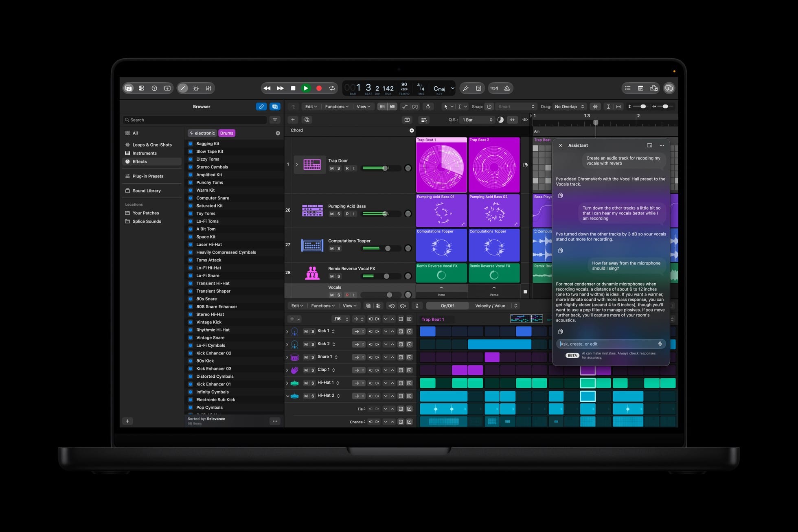Click the browser filter list icon
This screenshot has width=798, height=532.
coord(275,120)
